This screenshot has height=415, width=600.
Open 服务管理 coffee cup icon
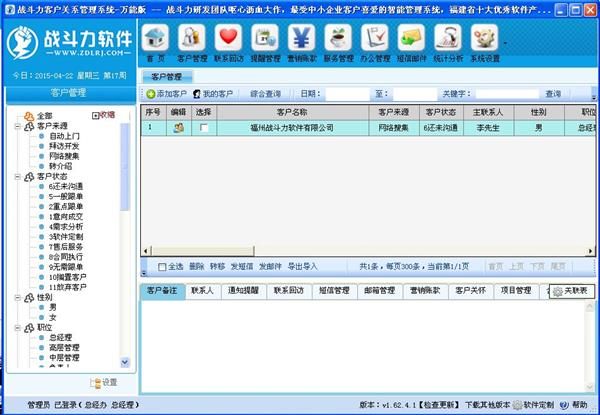pos(339,38)
